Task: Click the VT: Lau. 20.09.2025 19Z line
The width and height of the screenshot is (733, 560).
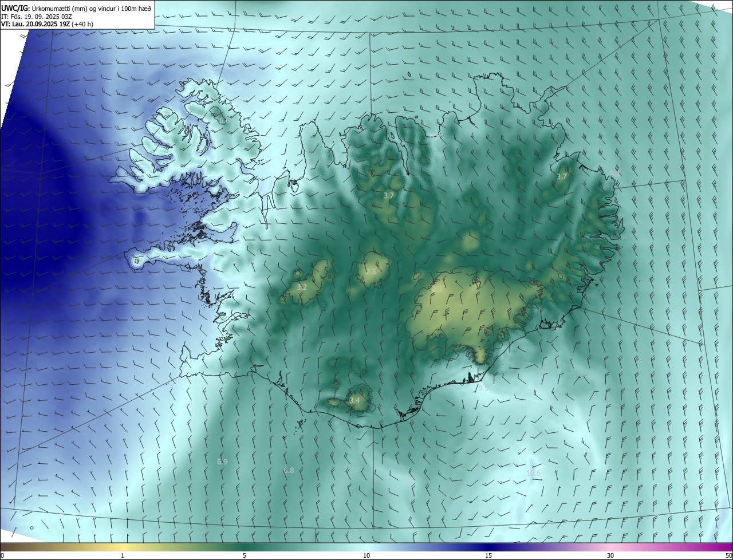Action: point(48,24)
